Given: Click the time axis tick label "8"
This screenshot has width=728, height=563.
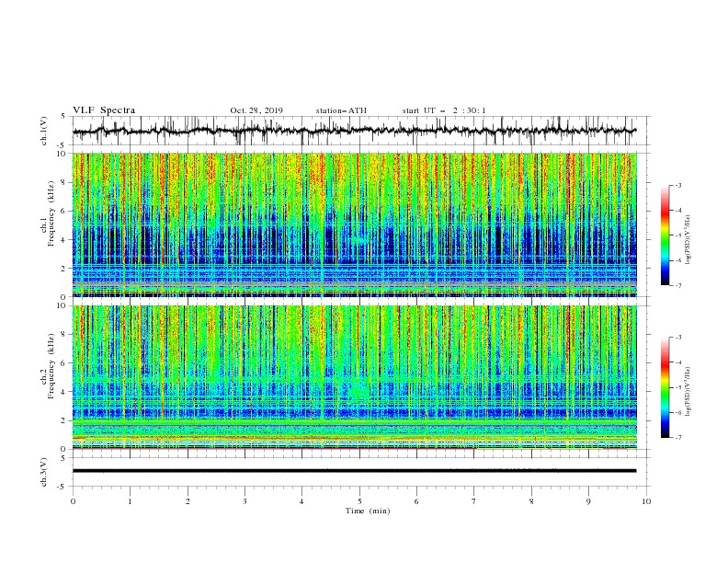Looking at the screenshot, I should pos(531,501).
